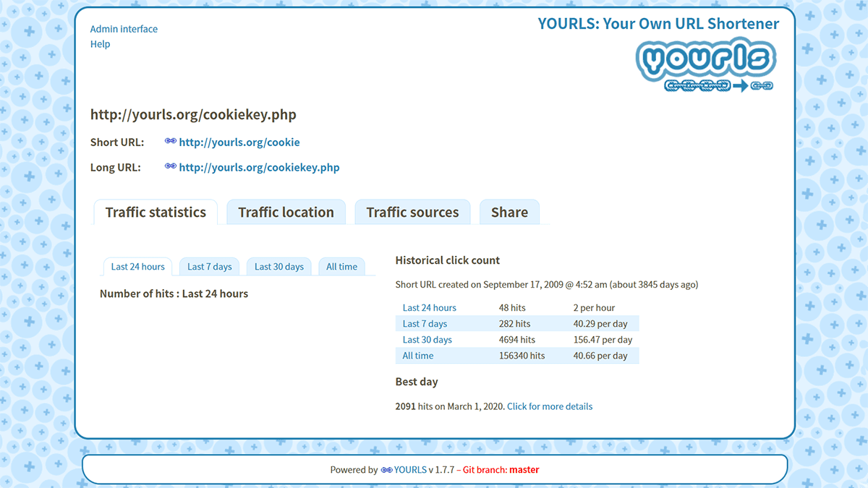
Task: Show the Last 7 days chart sub-tab
Action: tap(209, 267)
